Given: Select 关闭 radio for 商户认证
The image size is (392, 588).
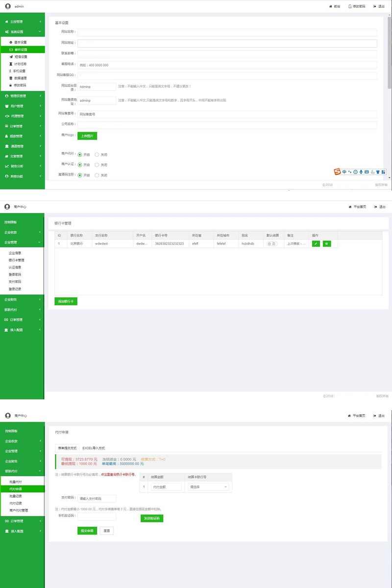Looking at the screenshot, I should (97, 165).
